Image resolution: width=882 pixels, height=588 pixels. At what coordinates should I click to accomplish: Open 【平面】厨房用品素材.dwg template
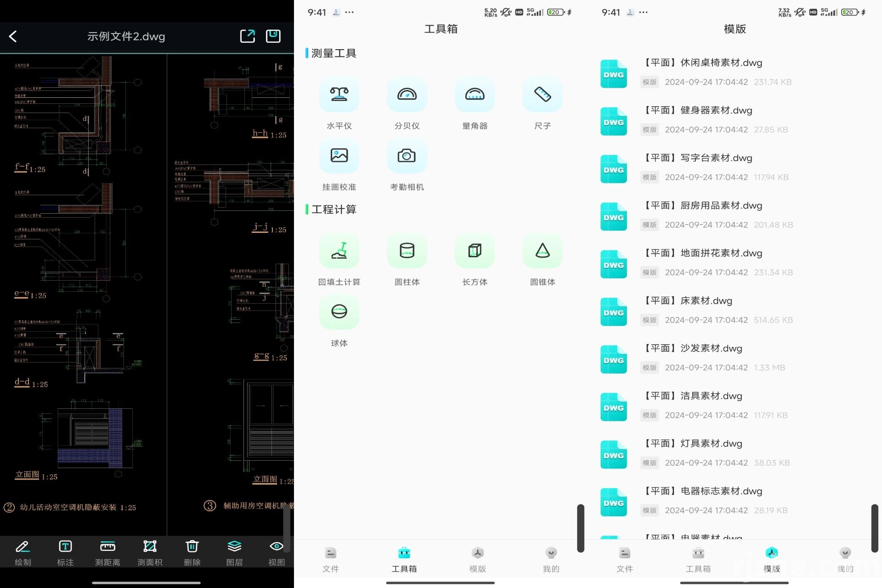(x=735, y=215)
